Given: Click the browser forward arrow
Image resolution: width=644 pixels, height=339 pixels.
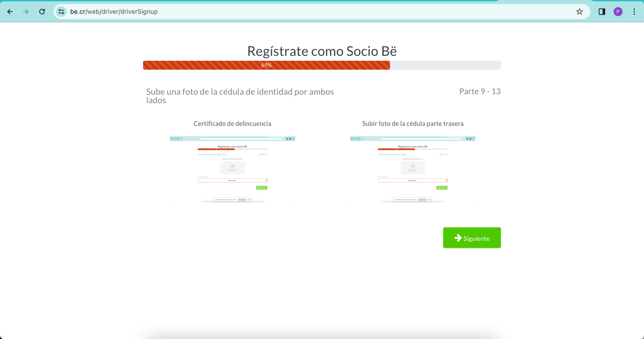Looking at the screenshot, I should (26, 12).
